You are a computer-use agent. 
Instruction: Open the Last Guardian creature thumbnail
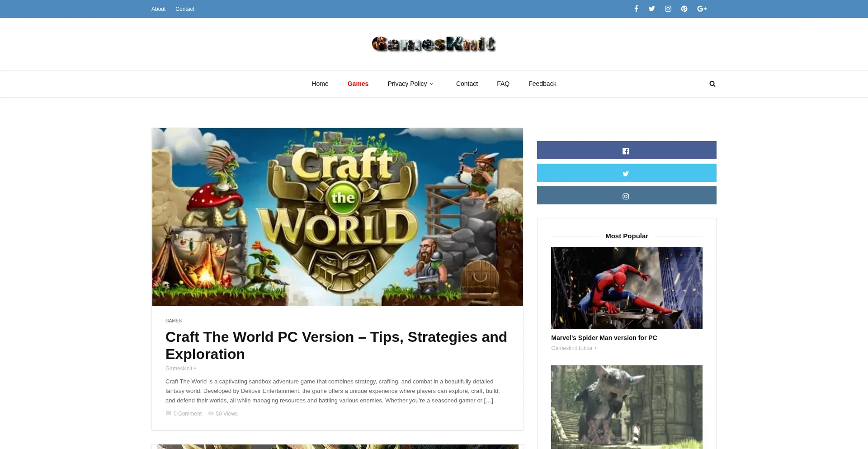(x=627, y=407)
